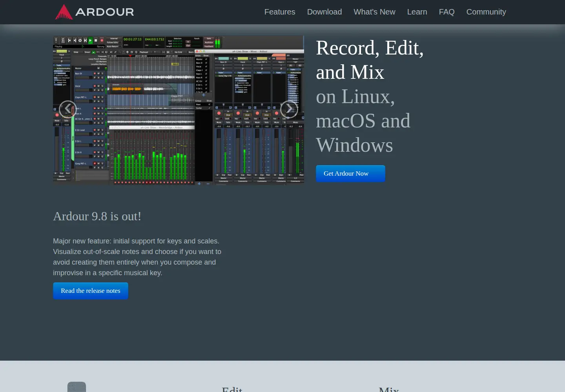
Task: Open the Features page from the navigation
Action: coord(280,12)
